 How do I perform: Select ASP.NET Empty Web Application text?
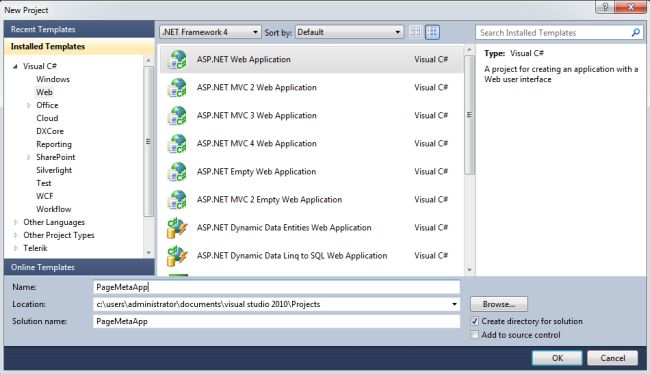(256, 172)
